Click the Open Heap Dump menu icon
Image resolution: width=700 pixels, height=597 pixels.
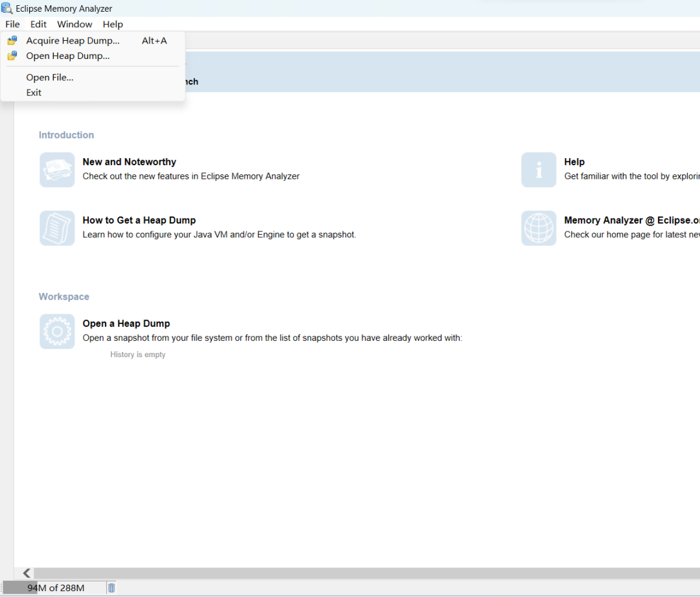(12, 56)
